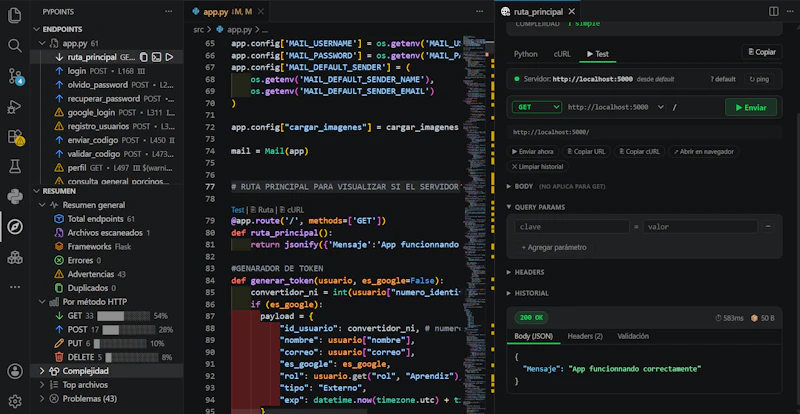Click the trash icon beside DELETE

point(59,357)
